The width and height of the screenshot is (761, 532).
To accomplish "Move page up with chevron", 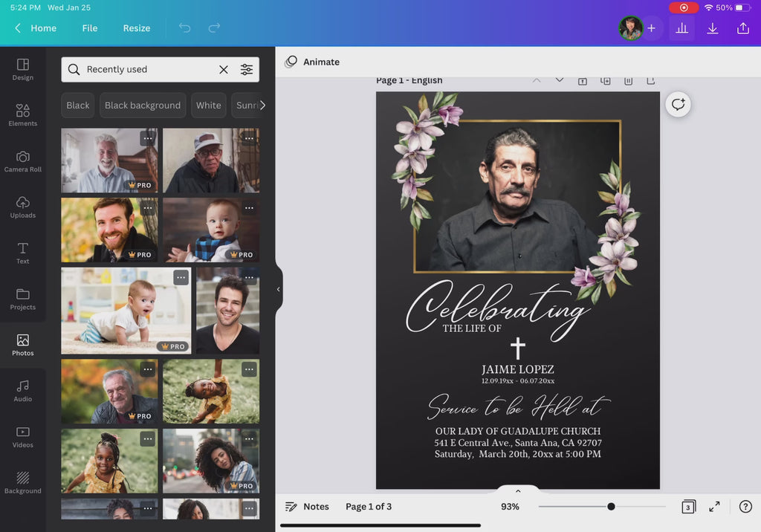I will tap(537, 80).
